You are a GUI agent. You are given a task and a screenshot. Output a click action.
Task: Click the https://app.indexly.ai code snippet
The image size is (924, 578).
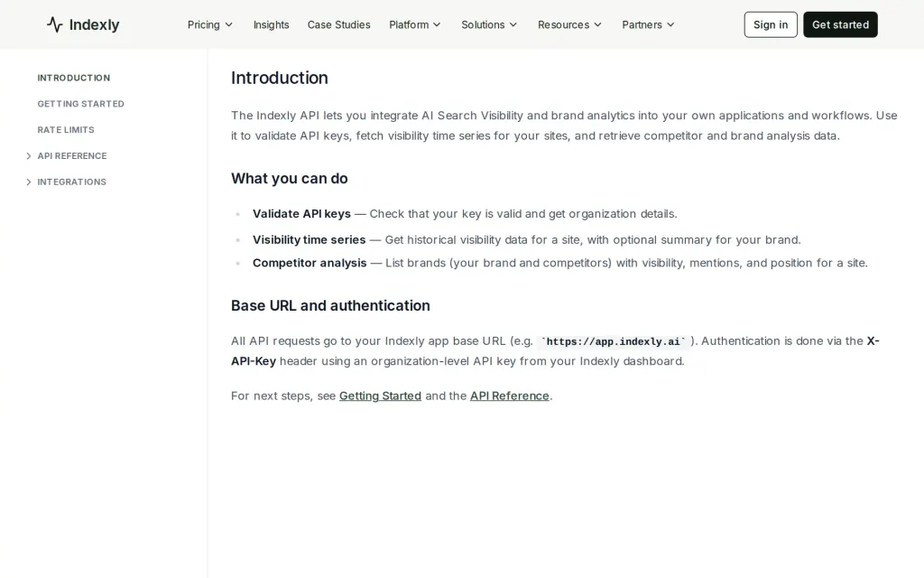[613, 341]
